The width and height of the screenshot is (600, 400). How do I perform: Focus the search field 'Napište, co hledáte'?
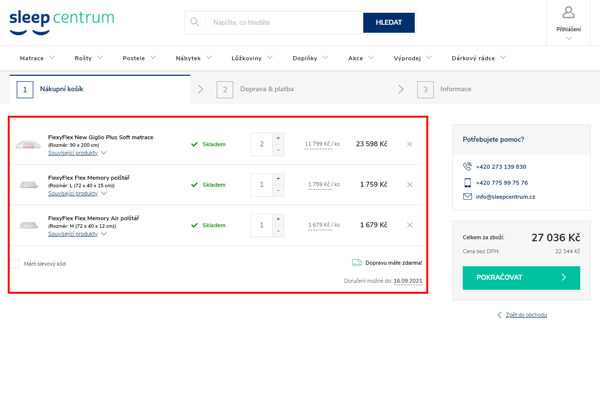point(284,23)
